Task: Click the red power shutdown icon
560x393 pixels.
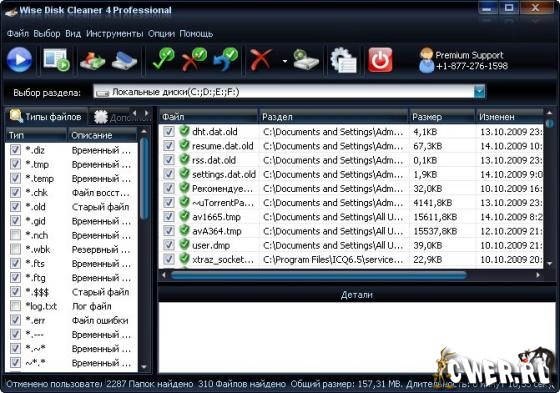Action: [x=380, y=60]
